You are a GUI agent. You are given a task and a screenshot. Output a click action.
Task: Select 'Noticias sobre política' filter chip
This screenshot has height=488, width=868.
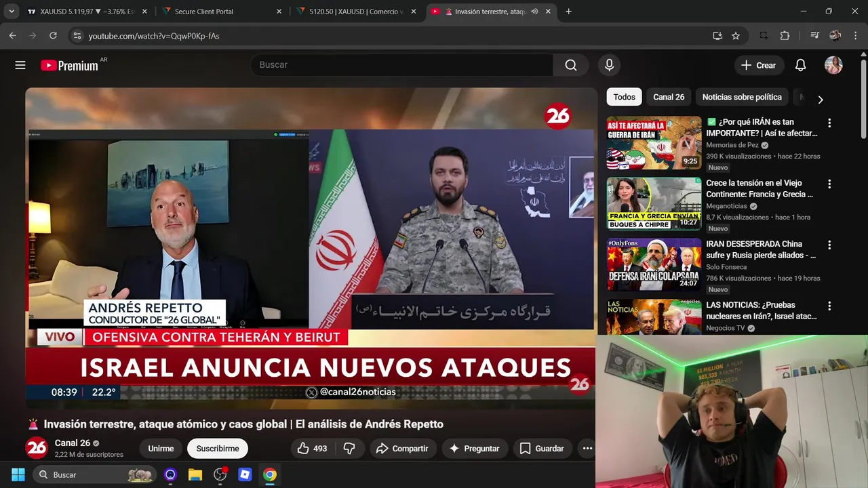[x=742, y=97]
